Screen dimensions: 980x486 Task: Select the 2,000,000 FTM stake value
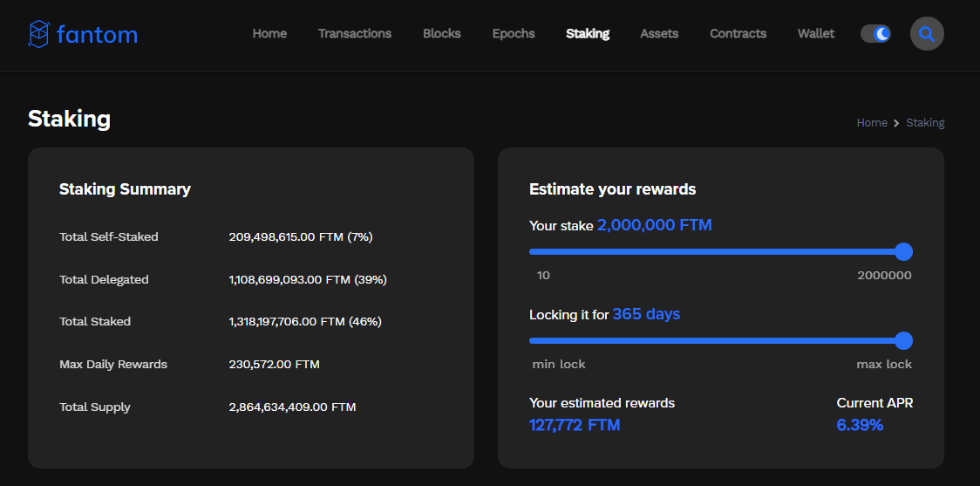pyautogui.click(x=655, y=225)
